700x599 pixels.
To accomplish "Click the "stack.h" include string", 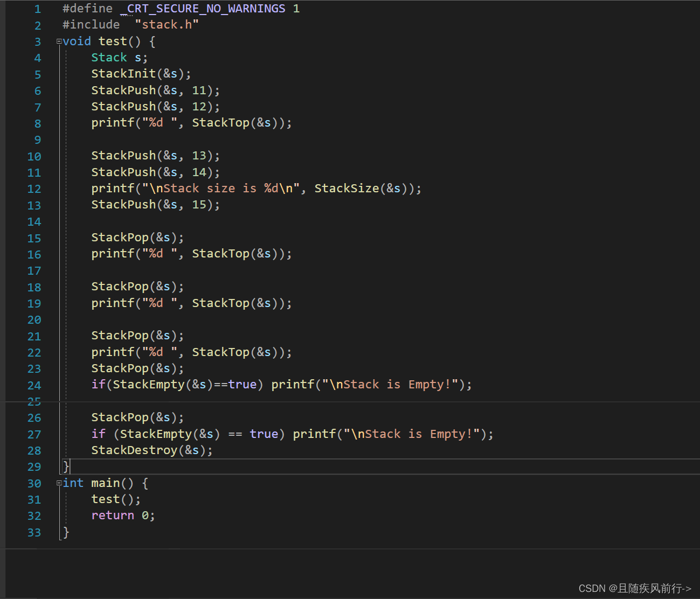I will [167, 25].
